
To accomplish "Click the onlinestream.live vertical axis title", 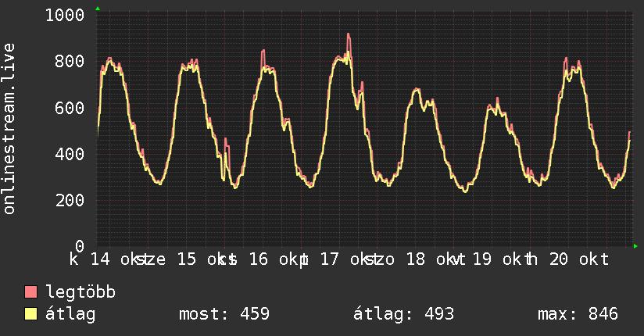I will (9, 129).
